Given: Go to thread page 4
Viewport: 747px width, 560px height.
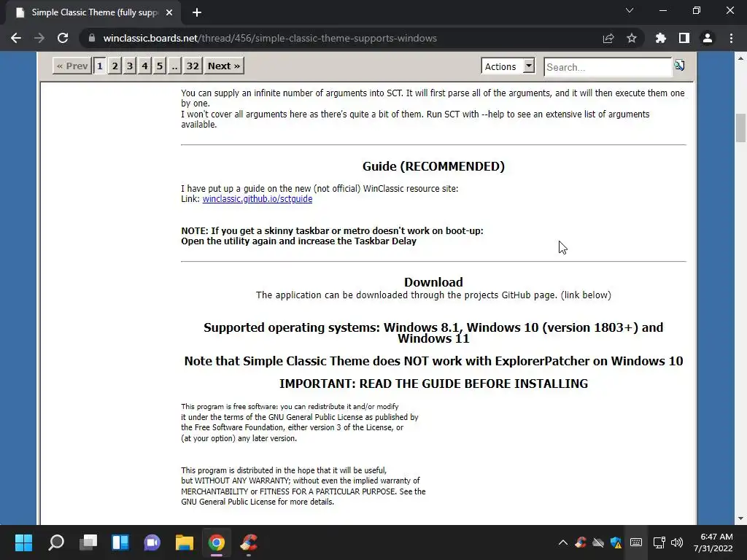Looking at the screenshot, I should tap(145, 66).
